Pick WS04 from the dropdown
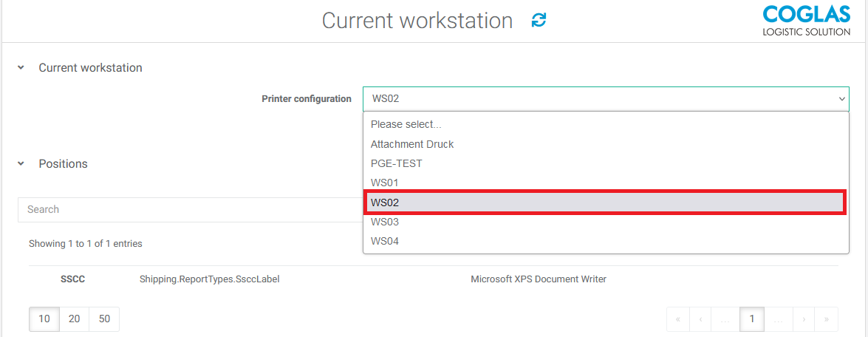The image size is (868, 337). [x=385, y=241]
